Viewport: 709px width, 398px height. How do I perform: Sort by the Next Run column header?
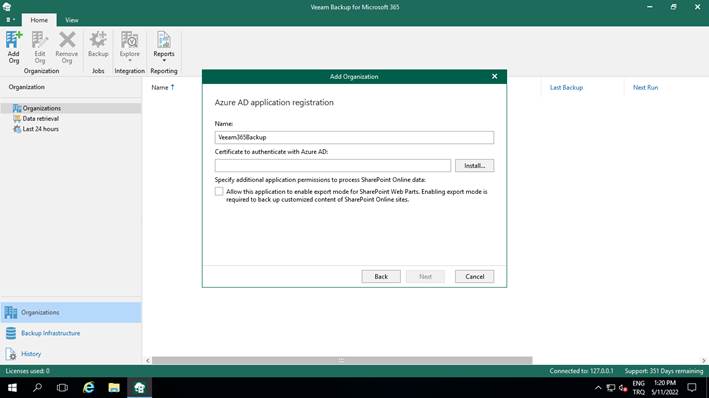pyautogui.click(x=645, y=87)
